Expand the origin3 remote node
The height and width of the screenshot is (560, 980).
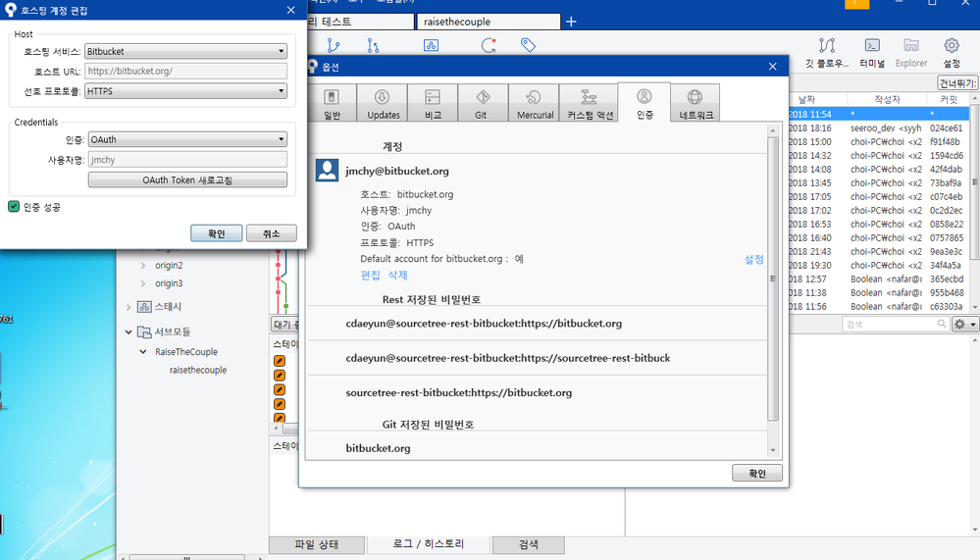(143, 283)
